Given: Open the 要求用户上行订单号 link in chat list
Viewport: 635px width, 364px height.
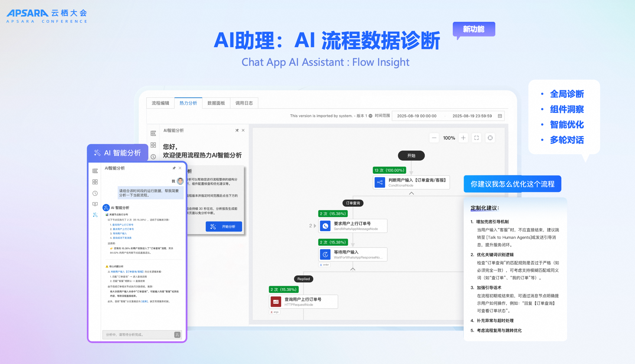Looking at the screenshot, I should (123, 229).
